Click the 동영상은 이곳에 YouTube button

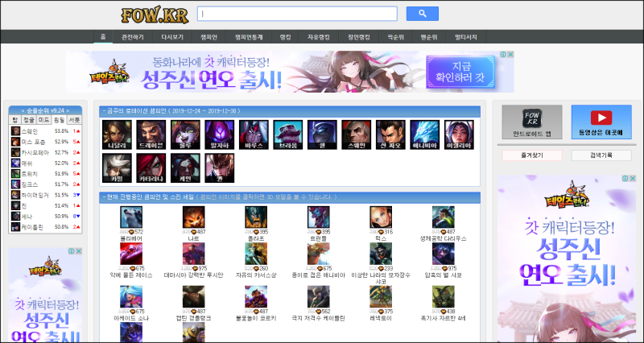coord(601,122)
